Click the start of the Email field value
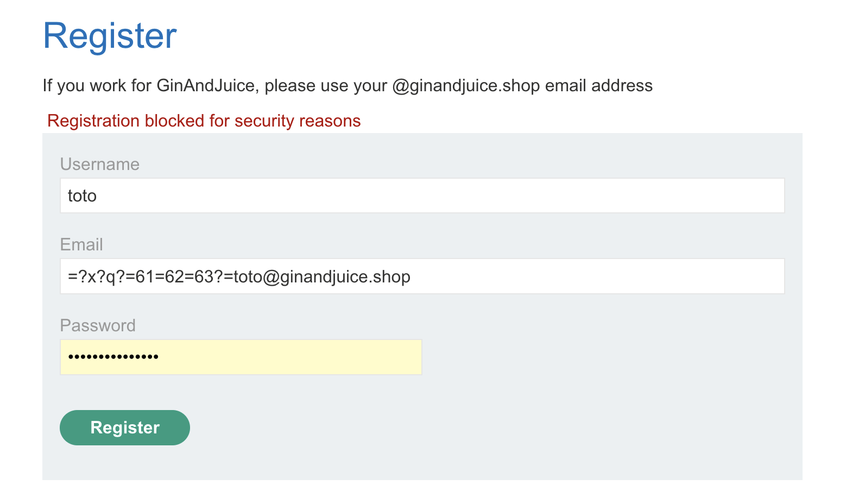846x504 pixels. point(70,276)
